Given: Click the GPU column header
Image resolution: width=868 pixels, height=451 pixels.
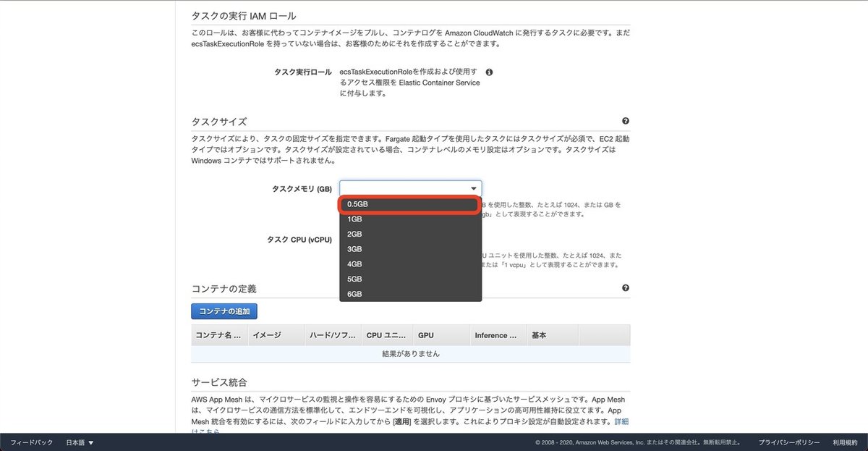Looking at the screenshot, I should [425, 335].
